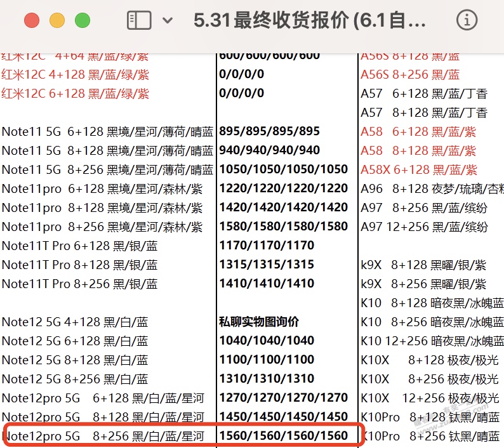The width and height of the screenshot is (504, 448).
Task: Click price 1315/1315/1315
Action: pos(267,264)
